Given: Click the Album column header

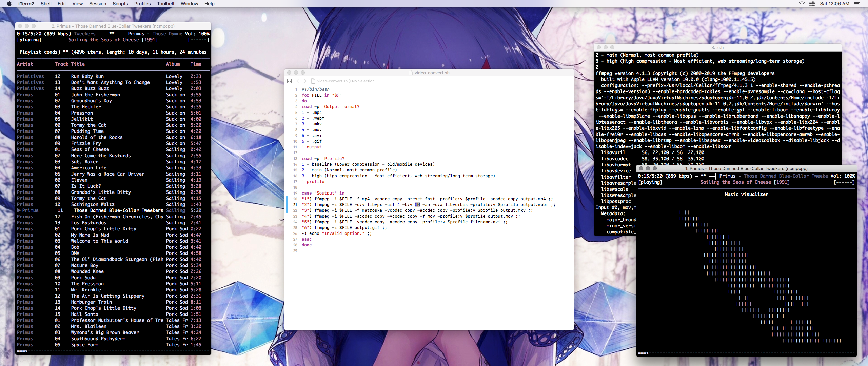Looking at the screenshot, I should (173, 64).
